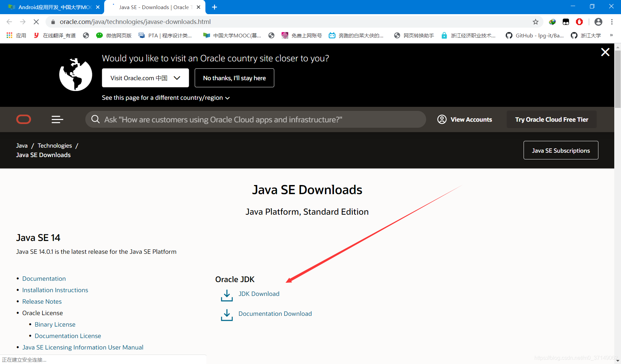Click the AdBlock stop-hand extension icon
Image resolution: width=621 pixels, height=364 pixels.
[580, 22]
